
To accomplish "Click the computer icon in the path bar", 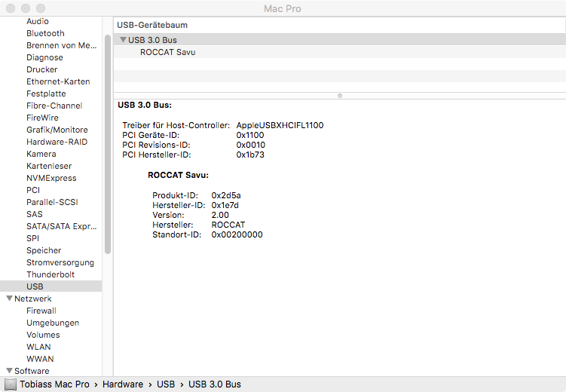I will click(10, 384).
